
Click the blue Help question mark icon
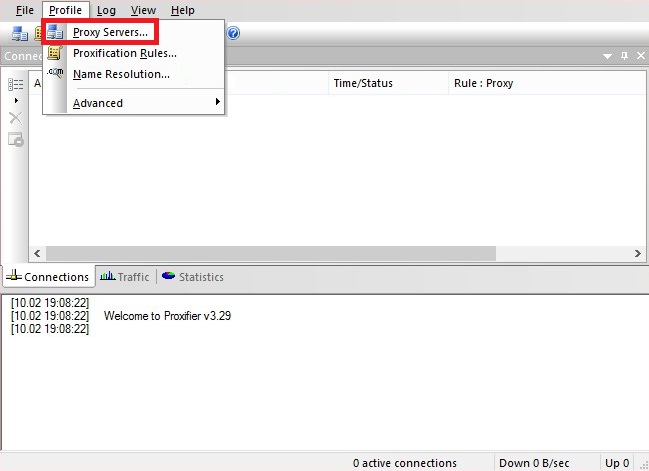coord(233,33)
